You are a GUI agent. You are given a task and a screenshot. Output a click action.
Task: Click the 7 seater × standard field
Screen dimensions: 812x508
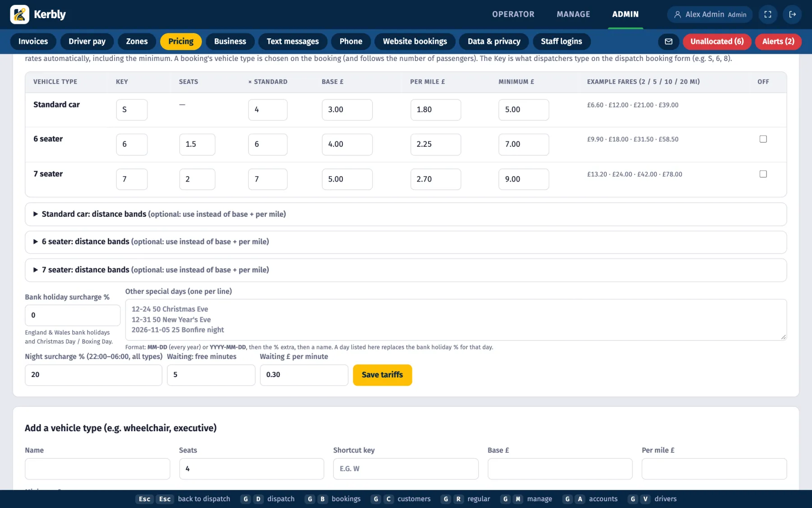click(x=268, y=179)
